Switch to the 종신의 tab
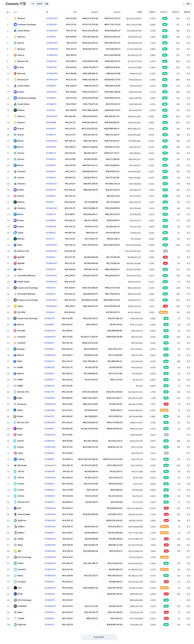This screenshot has height=644, width=194. (x=39, y=4)
